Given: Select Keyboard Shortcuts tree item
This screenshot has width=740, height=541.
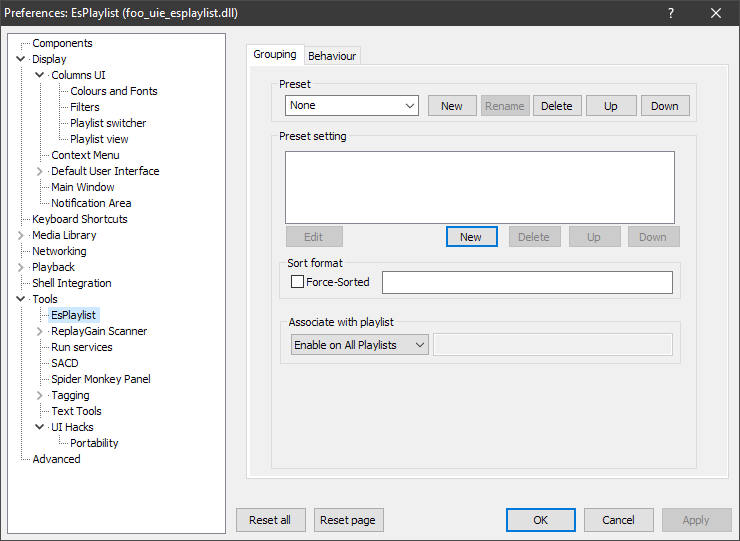Looking at the screenshot, I should tap(80, 219).
